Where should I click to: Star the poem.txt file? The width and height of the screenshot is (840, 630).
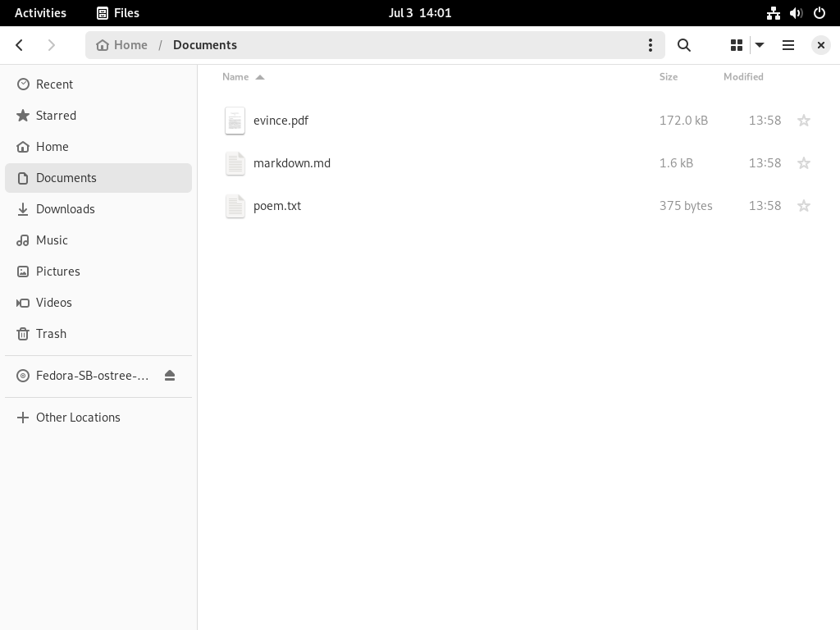[x=804, y=206]
